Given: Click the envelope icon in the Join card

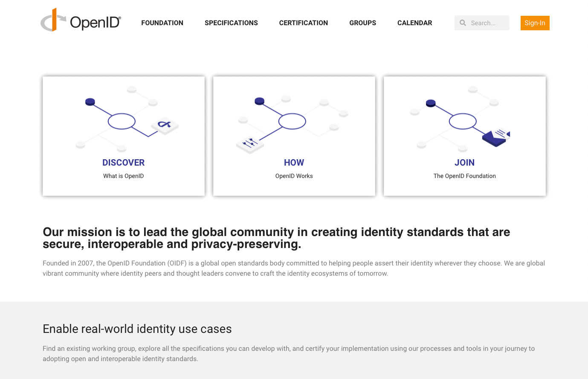Looking at the screenshot, I should point(496,137).
